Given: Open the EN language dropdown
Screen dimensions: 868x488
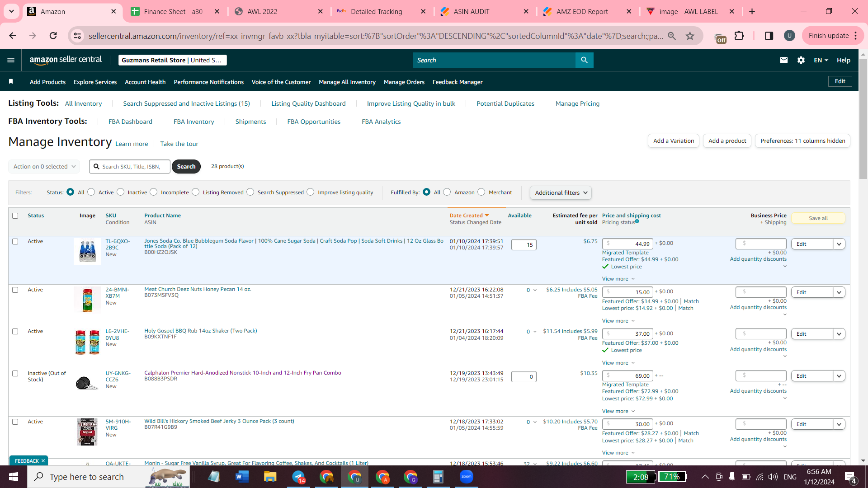Looking at the screenshot, I should (x=821, y=60).
